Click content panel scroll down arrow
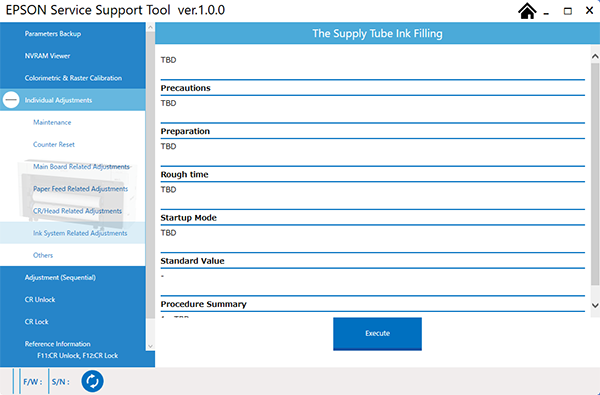The image size is (600, 395). (x=595, y=305)
